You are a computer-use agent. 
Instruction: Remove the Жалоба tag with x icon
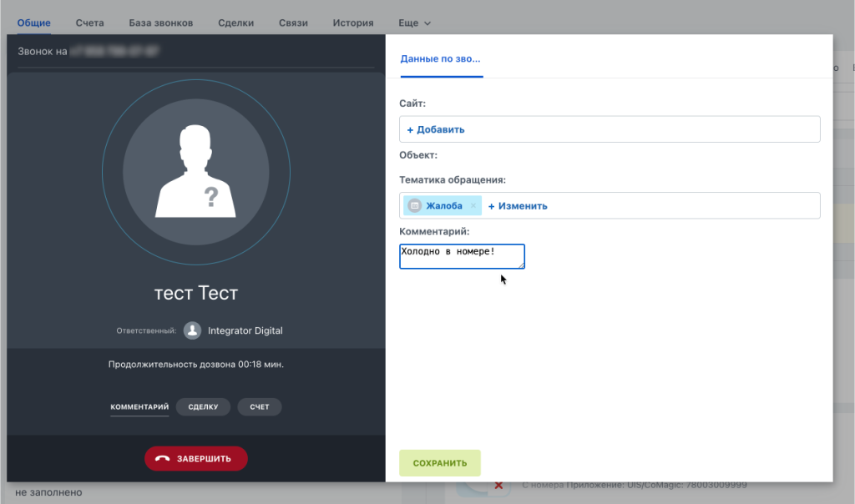point(473,206)
